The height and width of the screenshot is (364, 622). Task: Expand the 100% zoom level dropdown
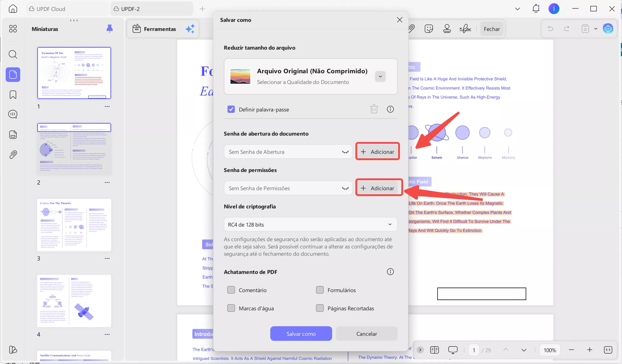(550, 350)
